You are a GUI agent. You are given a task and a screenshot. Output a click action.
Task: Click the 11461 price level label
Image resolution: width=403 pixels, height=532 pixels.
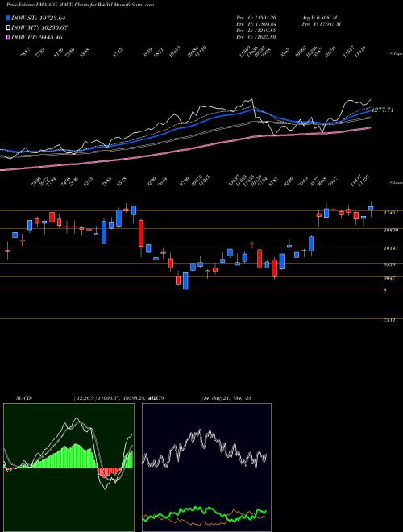(390, 213)
